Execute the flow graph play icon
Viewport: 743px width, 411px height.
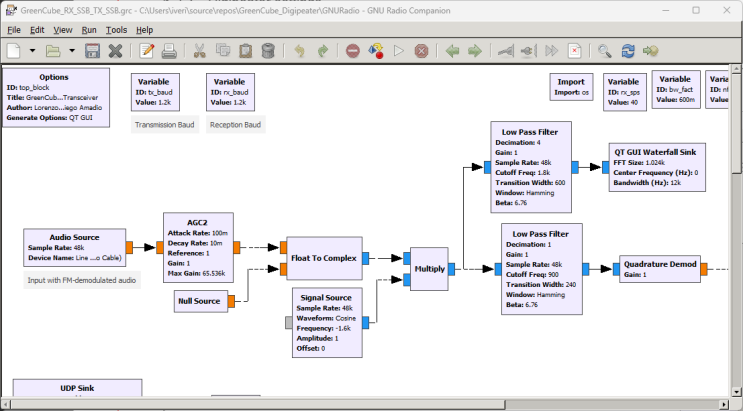pos(399,51)
